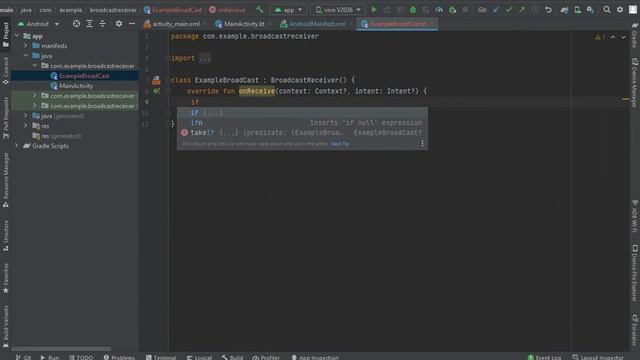640x360 pixels.
Task: Select the ExampleBroadCast.kt editor tab
Action: 397,24
